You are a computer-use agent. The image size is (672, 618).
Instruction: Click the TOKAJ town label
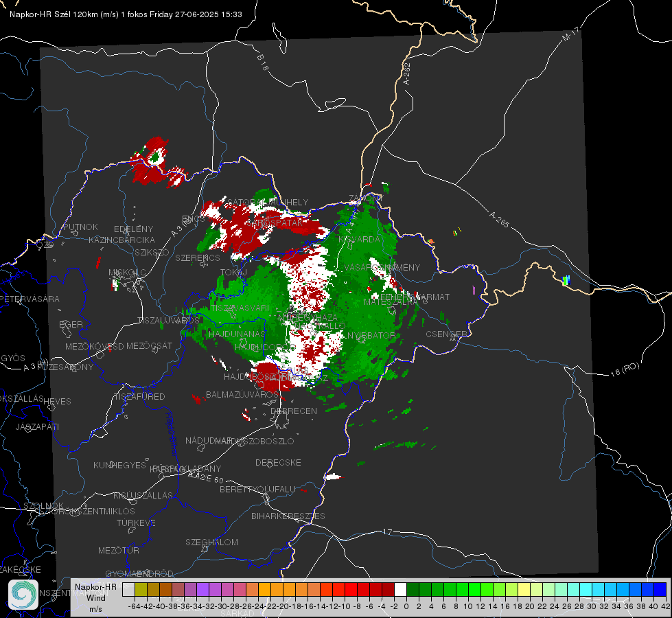(233, 273)
